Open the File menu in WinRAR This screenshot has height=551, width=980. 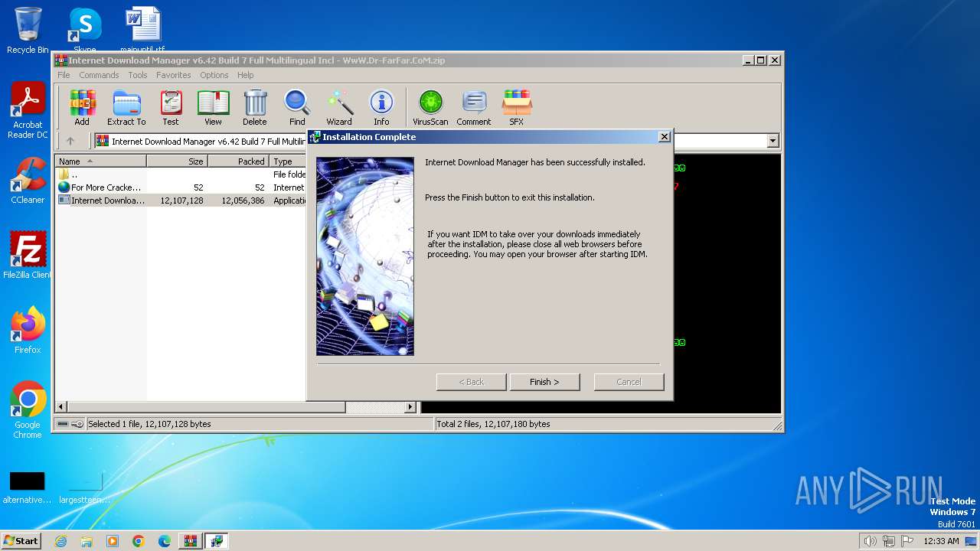click(64, 75)
